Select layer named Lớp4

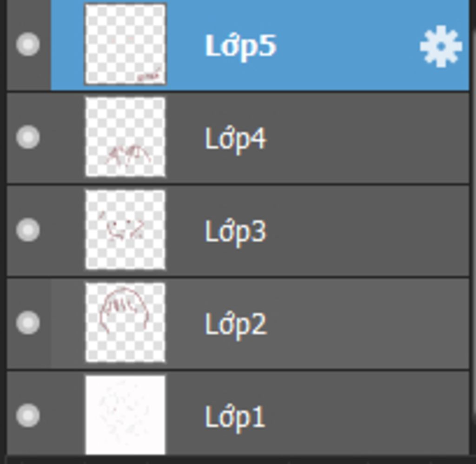[x=236, y=138]
